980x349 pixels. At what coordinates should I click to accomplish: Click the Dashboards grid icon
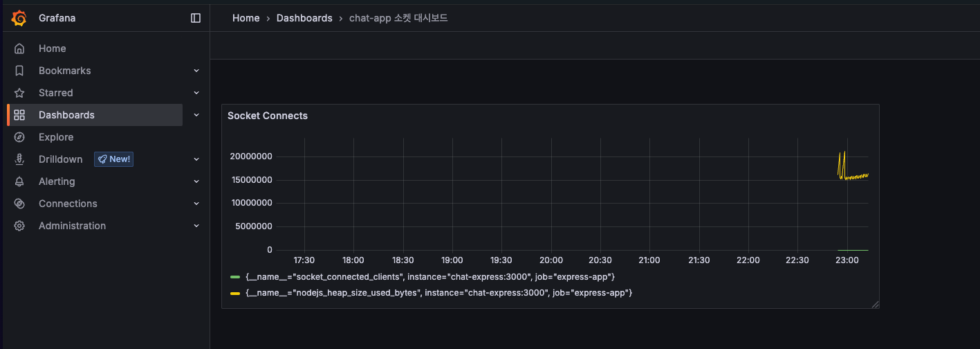(x=19, y=115)
